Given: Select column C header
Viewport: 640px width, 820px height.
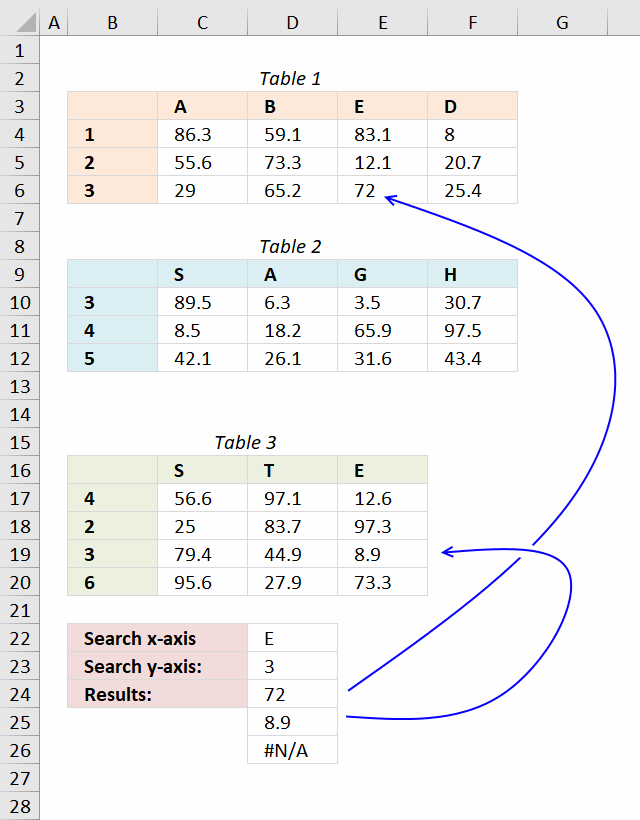Looking at the screenshot, I should pyautogui.click(x=201, y=22).
